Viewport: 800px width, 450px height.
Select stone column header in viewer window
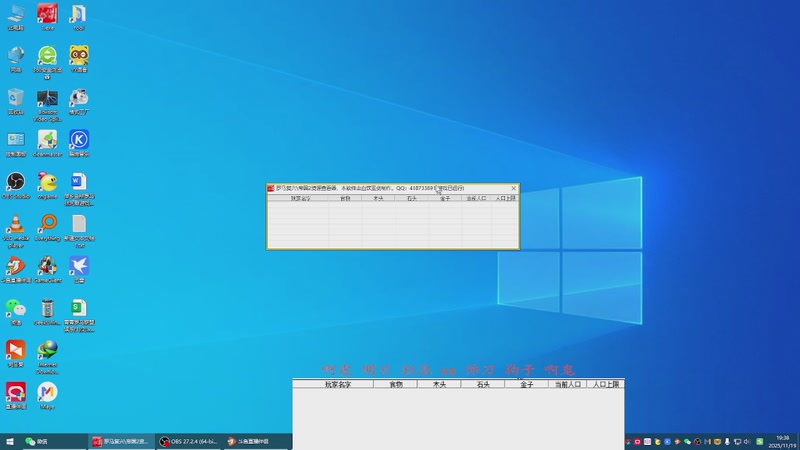click(x=412, y=198)
